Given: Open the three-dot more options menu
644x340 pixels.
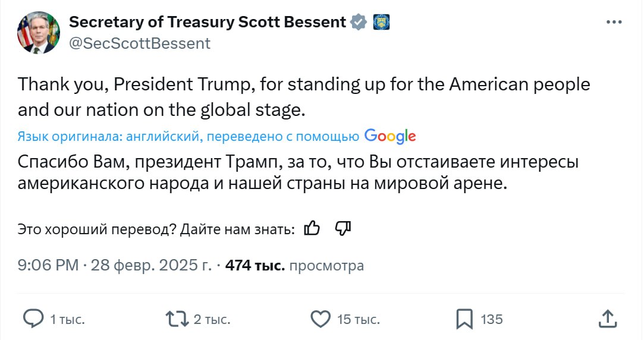Looking at the screenshot, I should [x=614, y=22].
